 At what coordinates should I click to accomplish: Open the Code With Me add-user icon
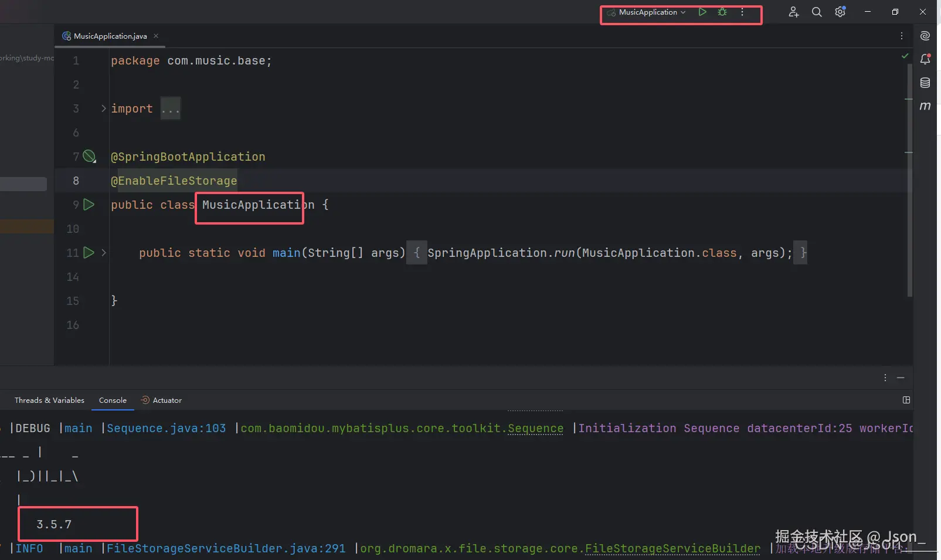[793, 12]
